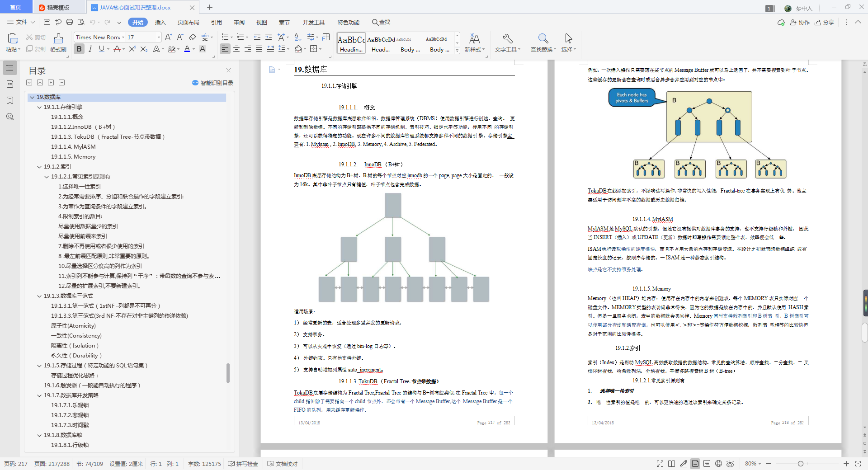Apply superscript formatting
The width and height of the screenshot is (868, 470).
tap(132, 49)
